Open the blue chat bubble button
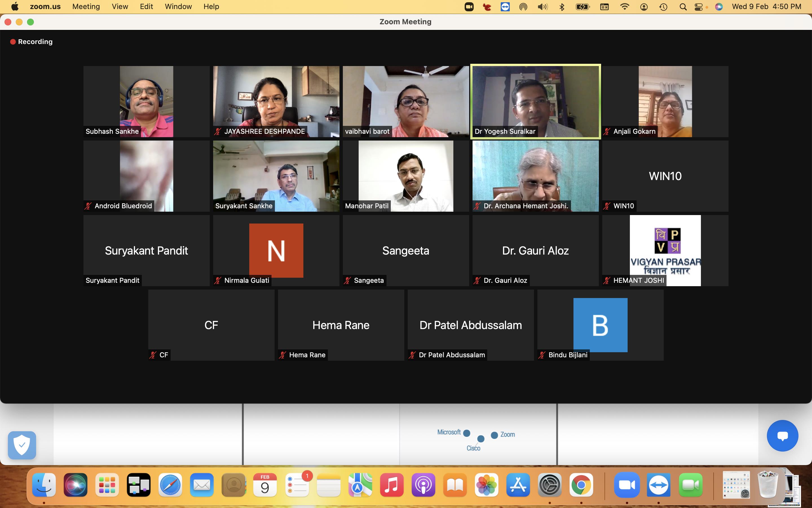 (x=782, y=436)
